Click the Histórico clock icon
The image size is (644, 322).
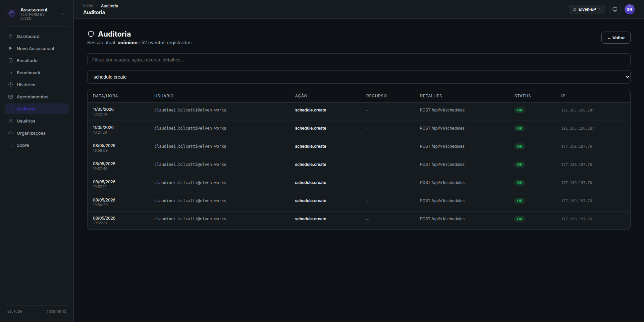10,85
